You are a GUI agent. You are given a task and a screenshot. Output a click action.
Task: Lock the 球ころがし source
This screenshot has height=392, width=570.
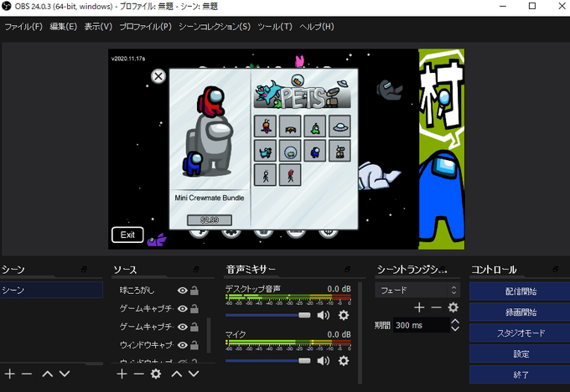(194, 291)
